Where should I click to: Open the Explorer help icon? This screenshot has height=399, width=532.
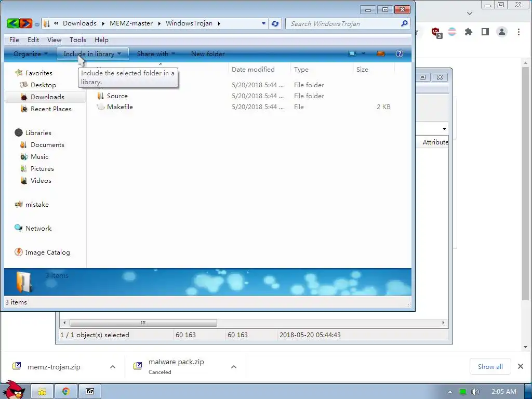click(x=400, y=54)
